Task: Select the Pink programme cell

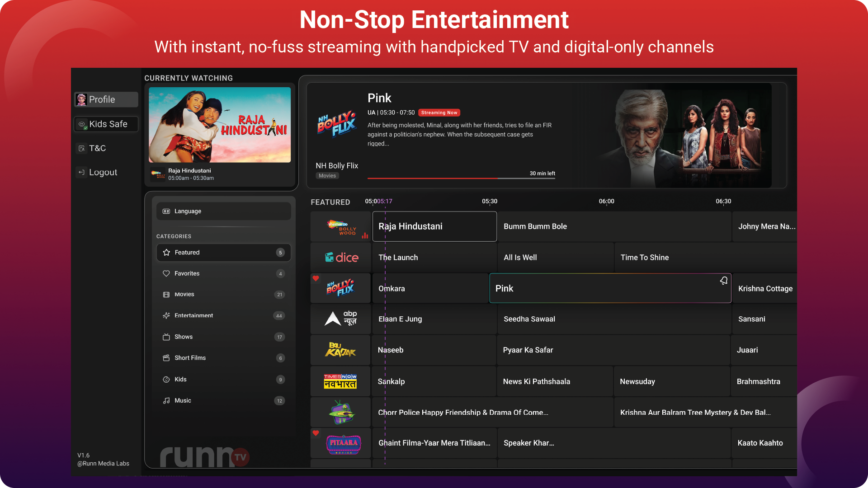Action: pyautogui.click(x=610, y=288)
